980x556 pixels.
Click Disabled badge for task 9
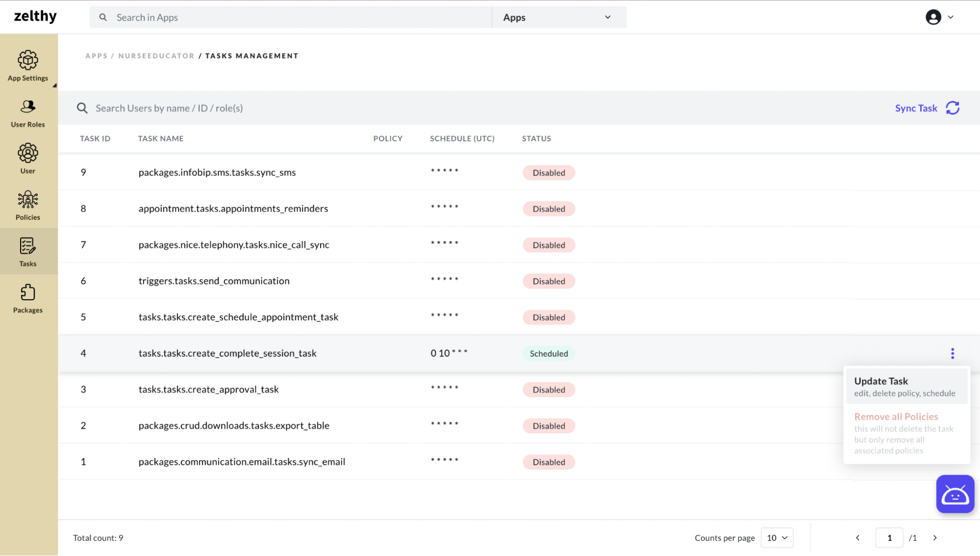pyautogui.click(x=549, y=173)
